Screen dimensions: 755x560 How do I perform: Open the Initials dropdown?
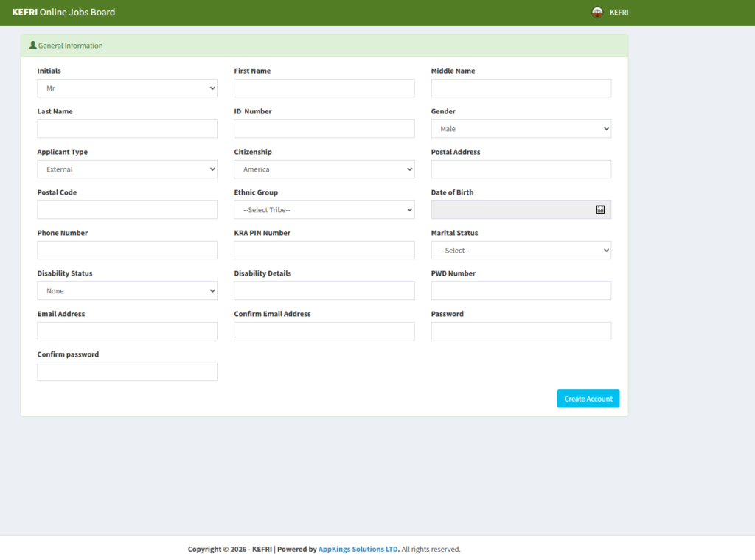[127, 88]
